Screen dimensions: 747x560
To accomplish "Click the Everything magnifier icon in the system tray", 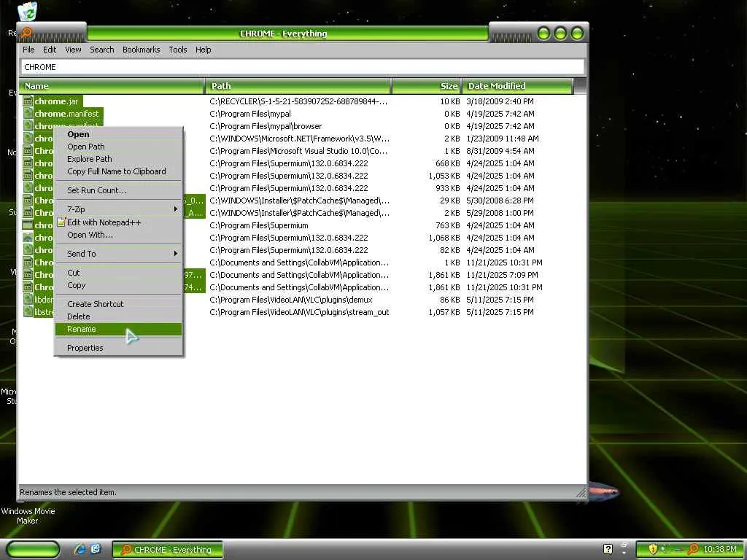I will coord(694,549).
